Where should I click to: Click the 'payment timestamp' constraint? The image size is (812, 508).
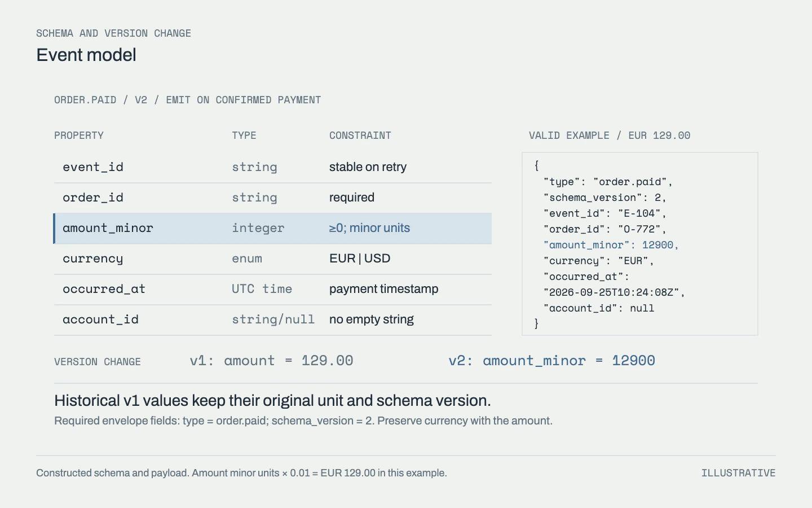(x=383, y=289)
